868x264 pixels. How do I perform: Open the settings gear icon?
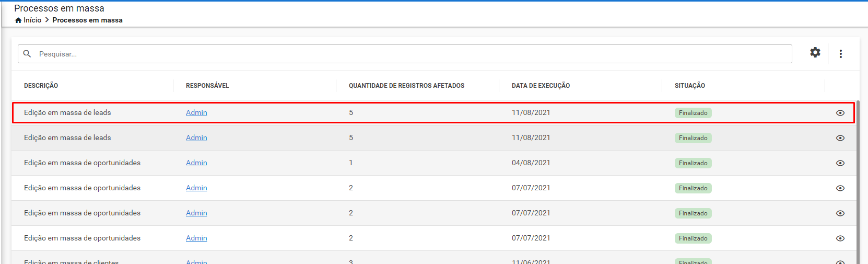pyautogui.click(x=815, y=52)
